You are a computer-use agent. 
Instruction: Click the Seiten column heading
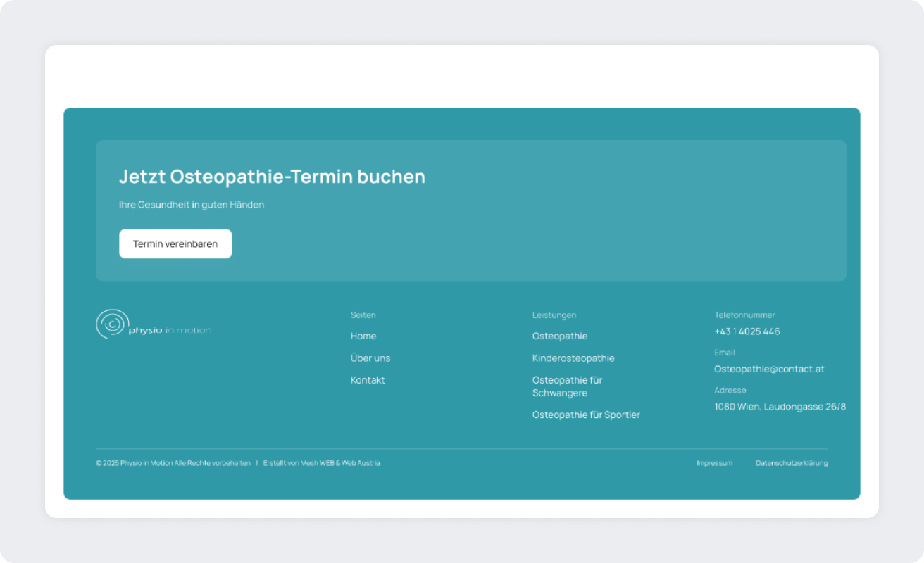pyautogui.click(x=363, y=315)
